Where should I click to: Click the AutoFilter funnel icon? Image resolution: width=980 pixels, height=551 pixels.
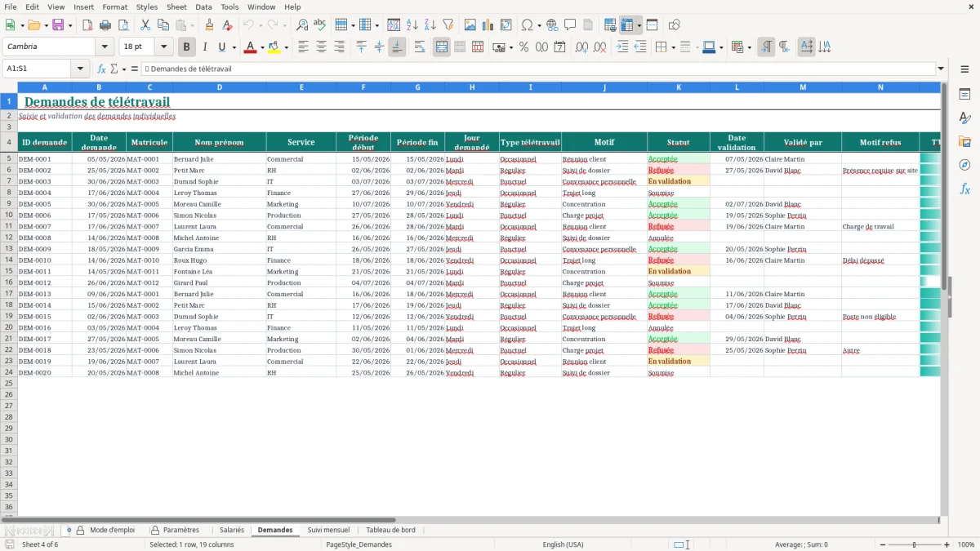pos(448,25)
